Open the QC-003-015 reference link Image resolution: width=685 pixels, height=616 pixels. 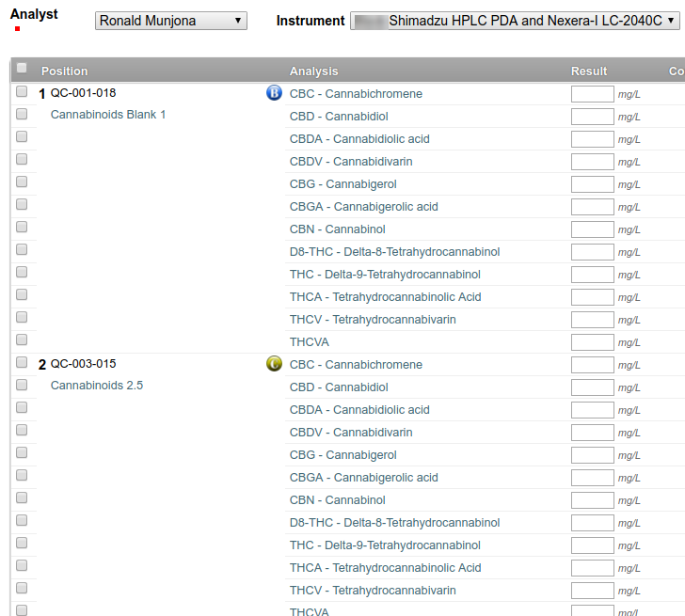(x=83, y=364)
